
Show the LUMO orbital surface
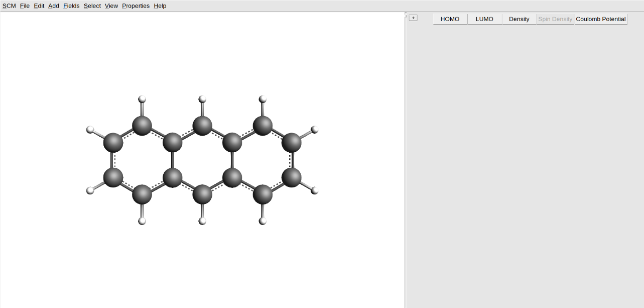pos(484,19)
